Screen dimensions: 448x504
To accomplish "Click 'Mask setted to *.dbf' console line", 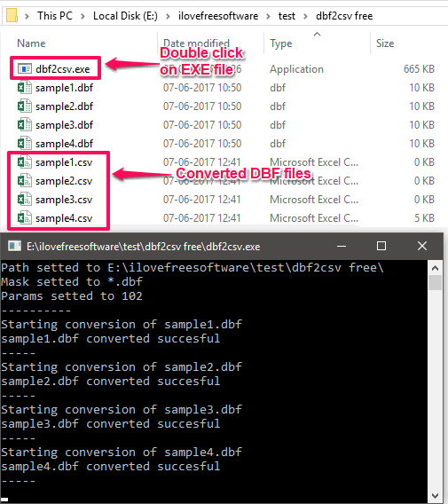I will (x=72, y=282).
